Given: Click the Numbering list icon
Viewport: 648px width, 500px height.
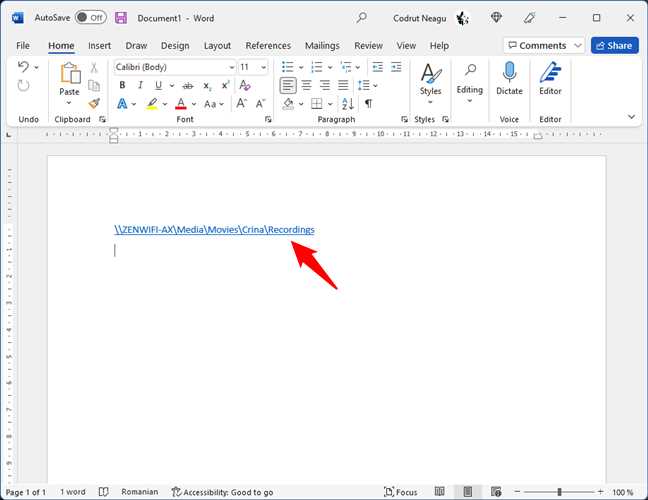Looking at the screenshot, I should [x=317, y=67].
